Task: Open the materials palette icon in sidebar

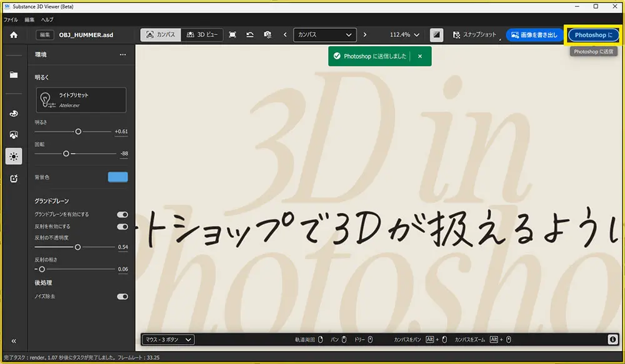Action: pos(14,114)
